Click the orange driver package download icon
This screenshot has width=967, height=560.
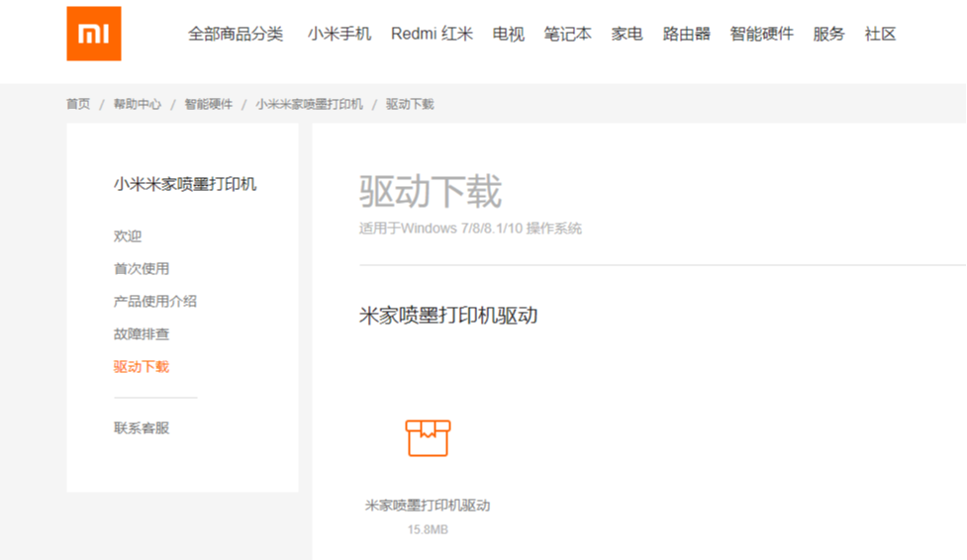(428, 438)
